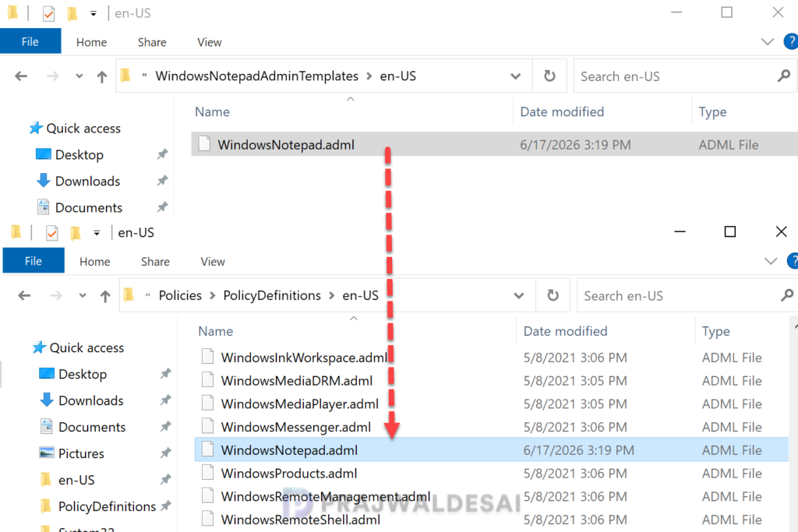Open the View tab in the WindowsNotepadAdminTemplates window
798x532 pixels.
point(209,42)
